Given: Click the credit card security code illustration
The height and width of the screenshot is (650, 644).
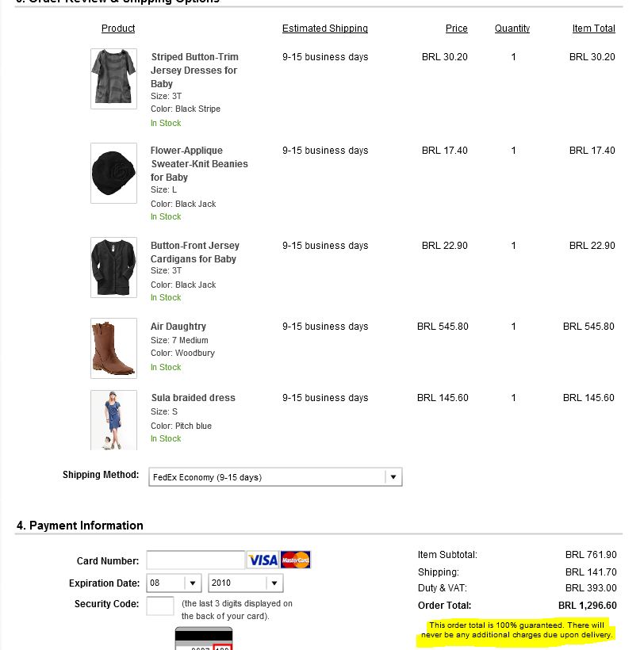Looking at the screenshot, I should pyautogui.click(x=203, y=638).
